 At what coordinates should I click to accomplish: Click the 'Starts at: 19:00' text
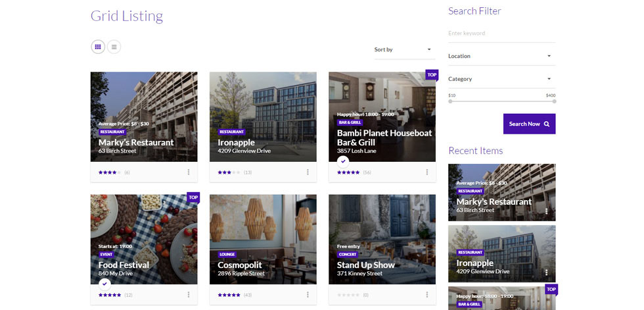[115, 246]
